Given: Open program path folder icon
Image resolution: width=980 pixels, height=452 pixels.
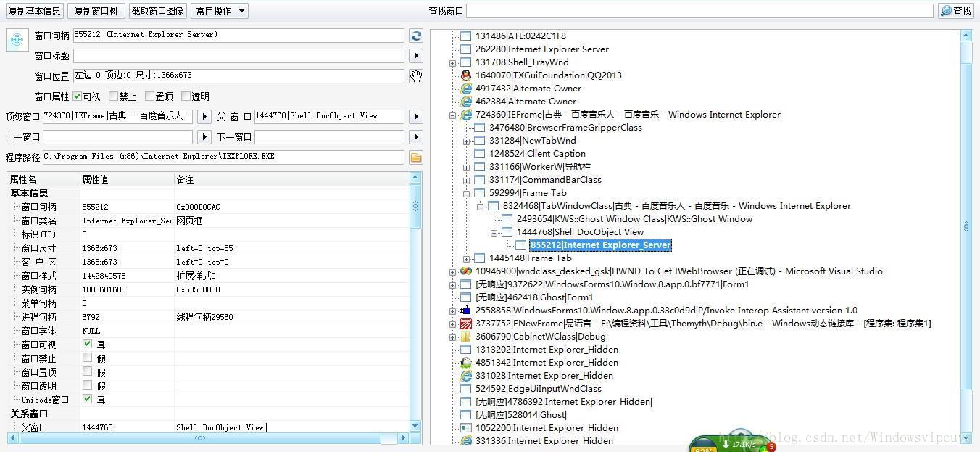Looking at the screenshot, I should (x=416, y=157).
